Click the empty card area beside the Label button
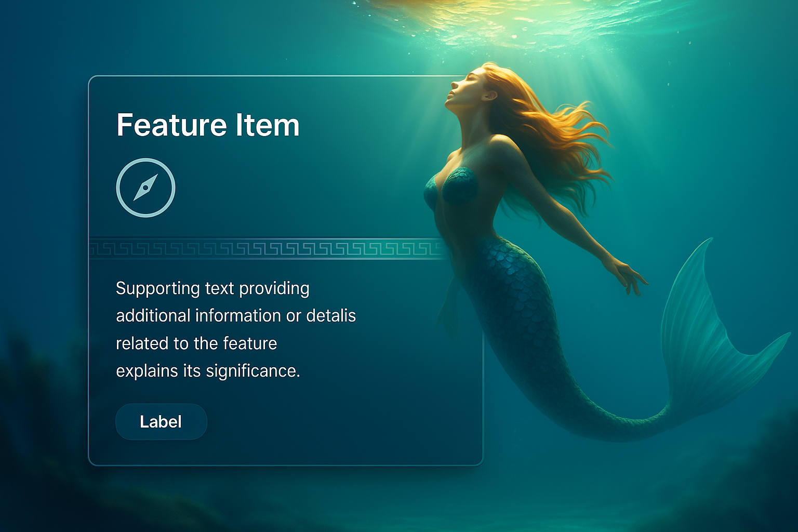798x532 pixels. click(x=343, y=421)
